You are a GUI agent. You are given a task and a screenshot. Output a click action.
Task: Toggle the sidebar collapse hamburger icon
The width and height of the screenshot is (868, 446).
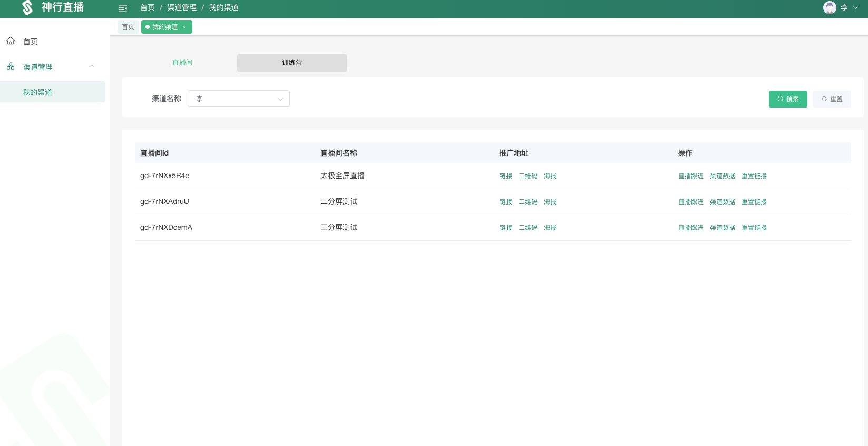coord(123,8)
